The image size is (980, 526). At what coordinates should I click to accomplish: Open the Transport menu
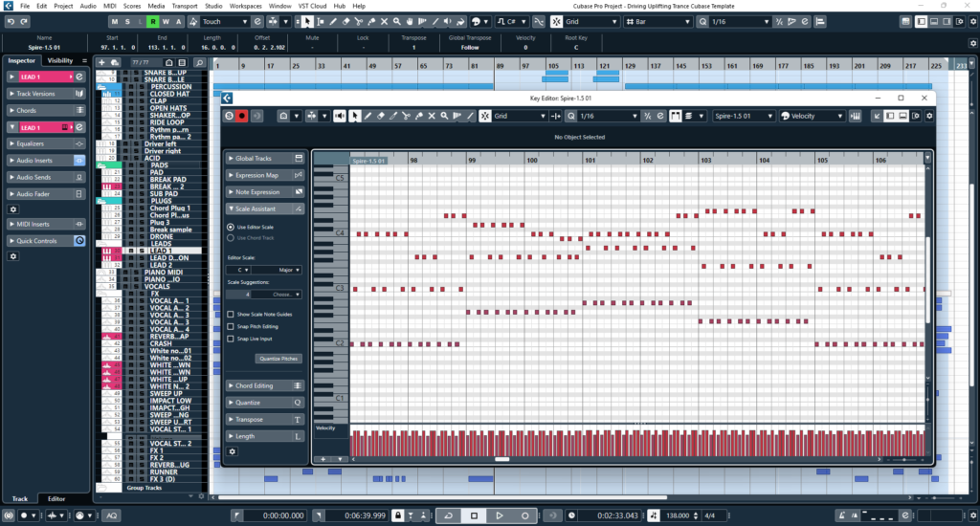point(185,6)
